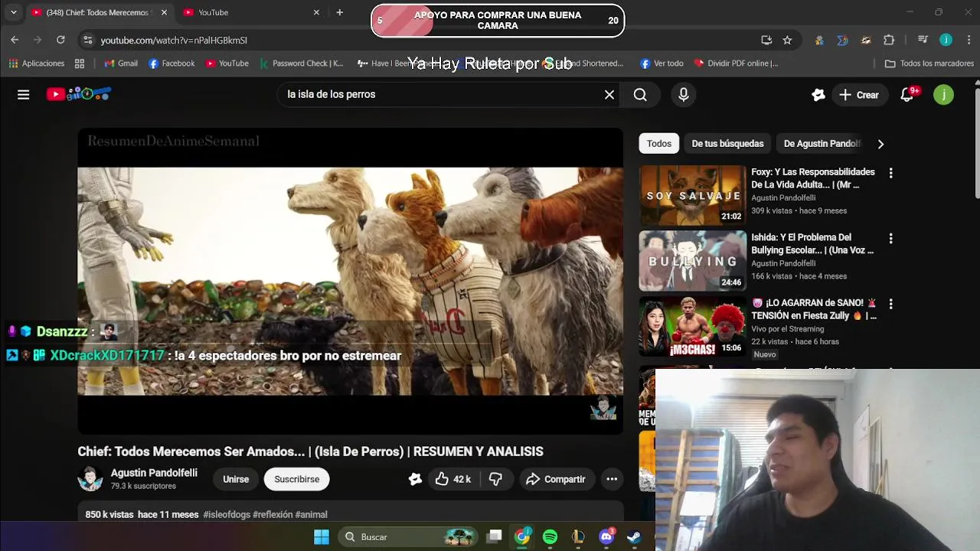
Task: Open the YouTube account avatar menu
Action: click(x=943, y=95)
